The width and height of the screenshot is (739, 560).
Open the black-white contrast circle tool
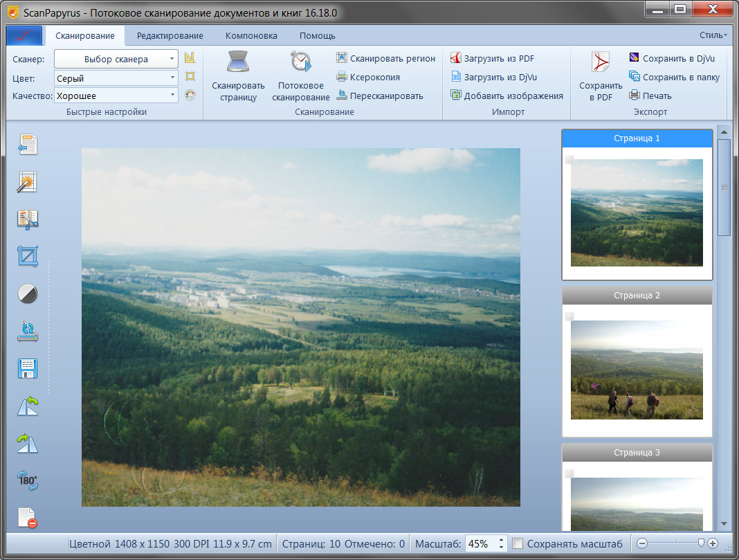pos(28,293)
